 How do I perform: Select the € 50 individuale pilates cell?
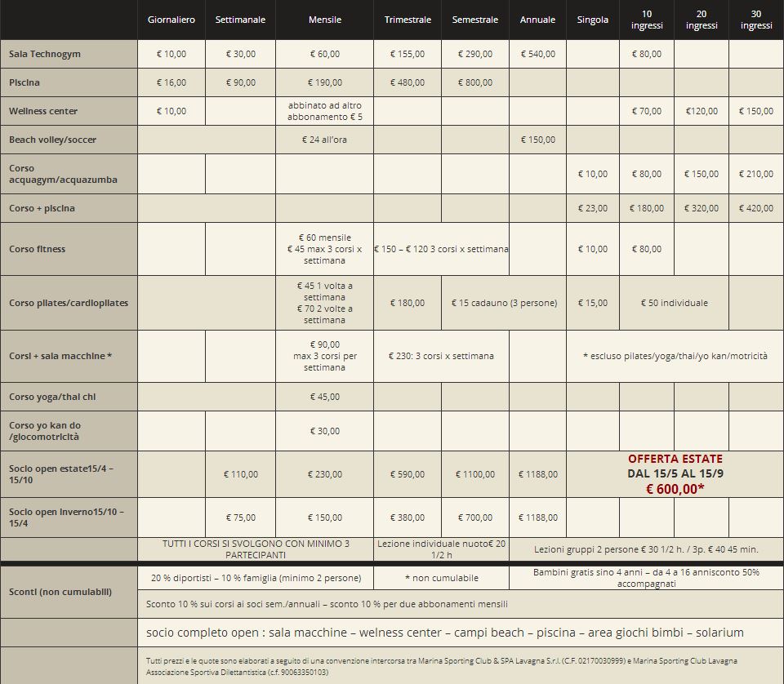674,303
